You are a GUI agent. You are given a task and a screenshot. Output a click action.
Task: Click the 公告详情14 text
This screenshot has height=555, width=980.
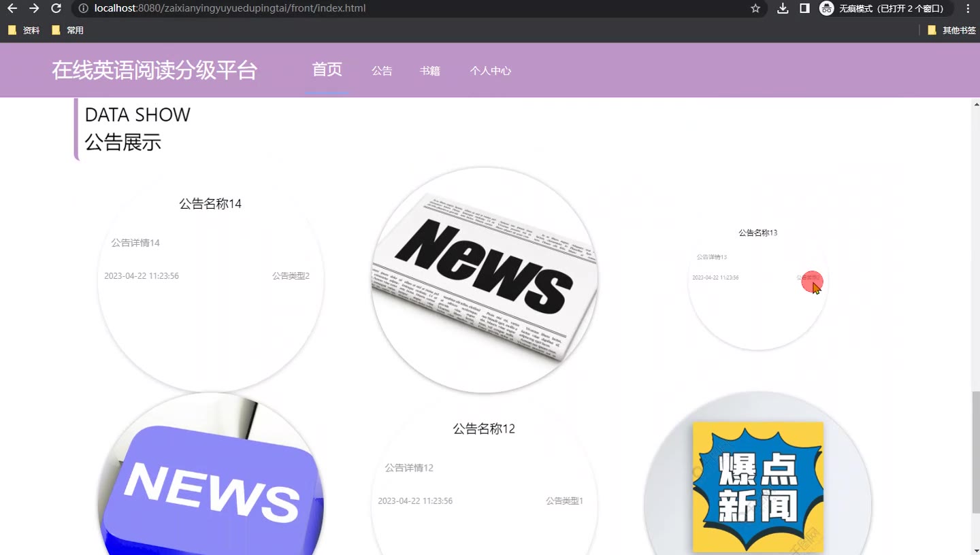click(135, 243)
